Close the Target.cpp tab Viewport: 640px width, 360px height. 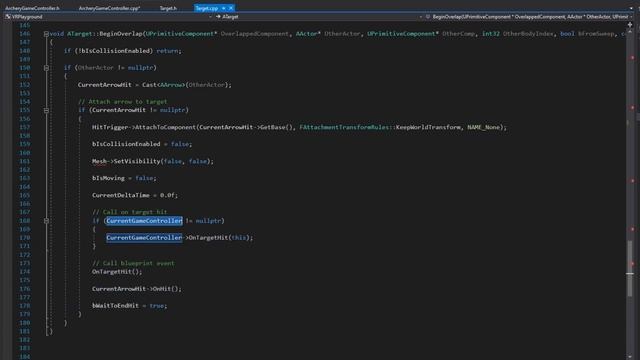coord(231,8)
